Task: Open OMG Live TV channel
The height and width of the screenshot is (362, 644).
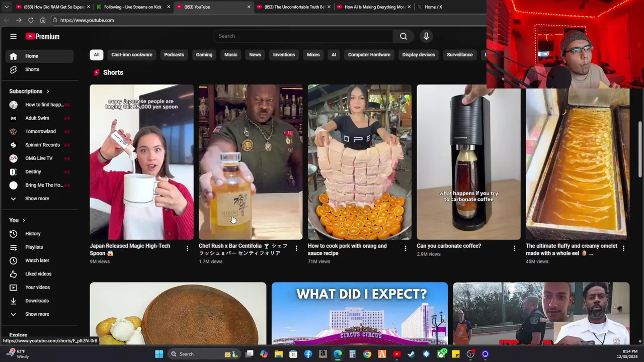Action: pos(40,158)
